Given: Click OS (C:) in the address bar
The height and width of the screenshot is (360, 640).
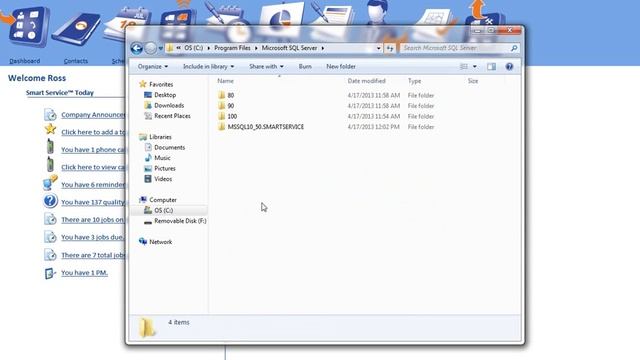Looking at the screenshot, I should coord(193,48).
